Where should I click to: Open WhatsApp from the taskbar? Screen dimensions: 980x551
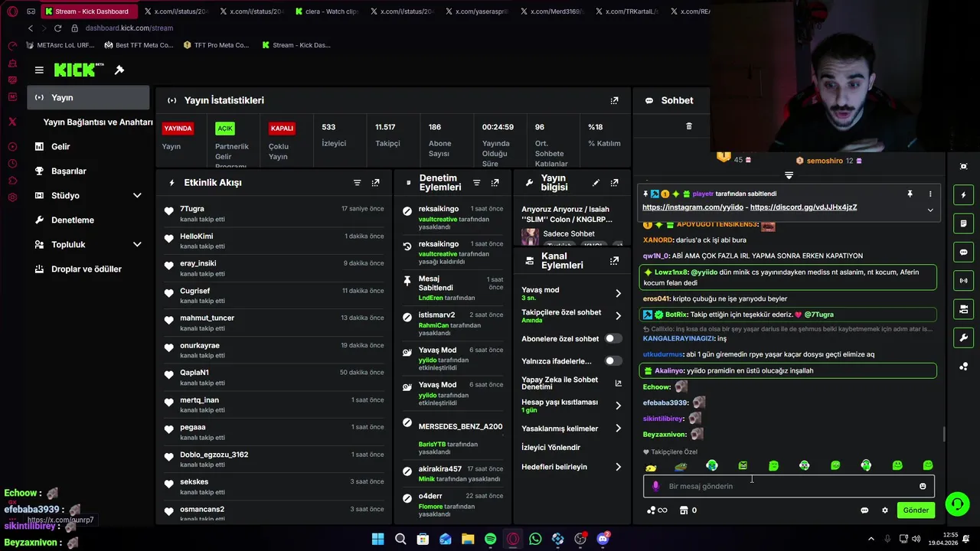coord(535,540)
